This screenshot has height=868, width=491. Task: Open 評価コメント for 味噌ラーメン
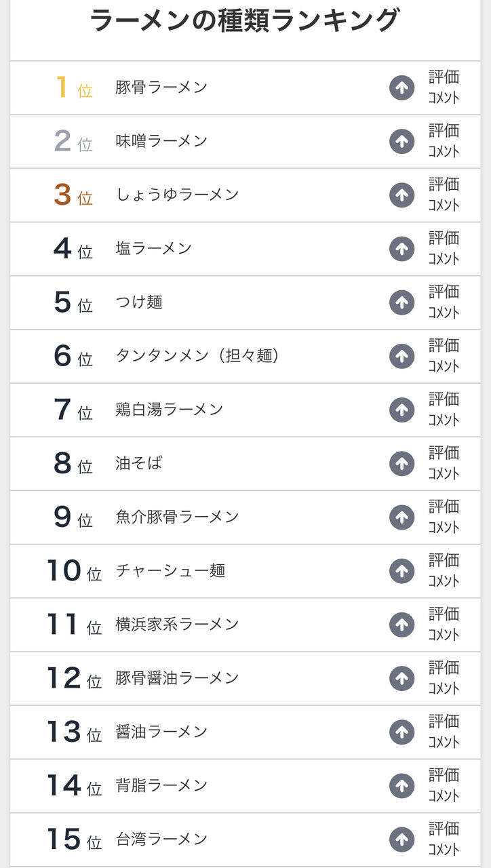point(444,141)
